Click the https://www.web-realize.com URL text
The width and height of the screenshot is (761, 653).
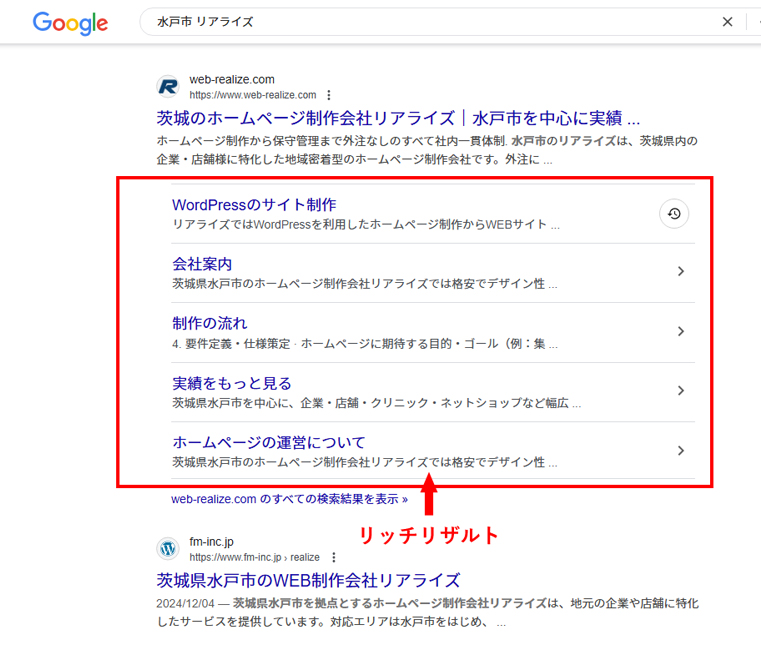click(x=252, y=95)
